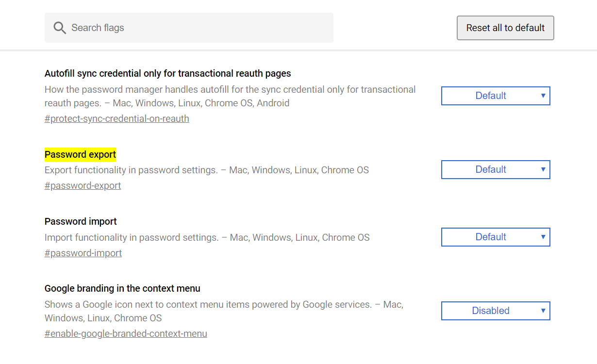Screen dimensions: 597x364
Task: Open the #password-import link
Action: pos(83,253)
